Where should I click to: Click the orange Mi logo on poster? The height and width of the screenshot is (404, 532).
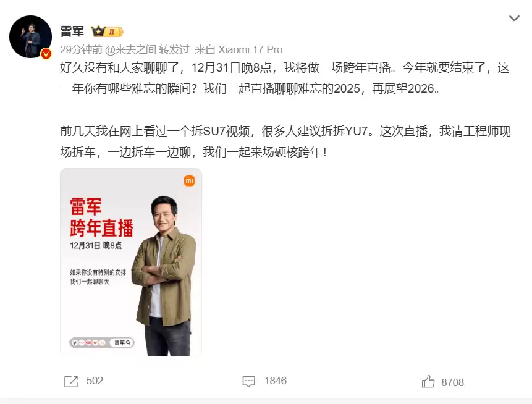click(x=189, y=181)
